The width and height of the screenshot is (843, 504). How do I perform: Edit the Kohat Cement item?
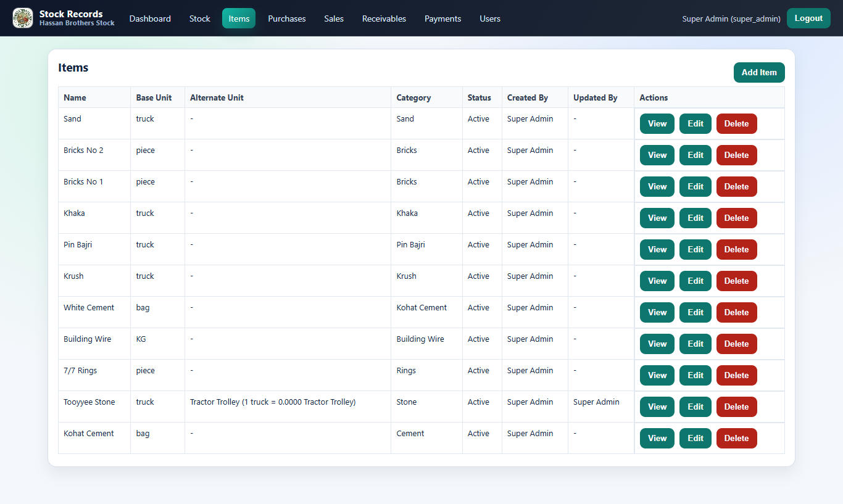click(x=696, y=438)
